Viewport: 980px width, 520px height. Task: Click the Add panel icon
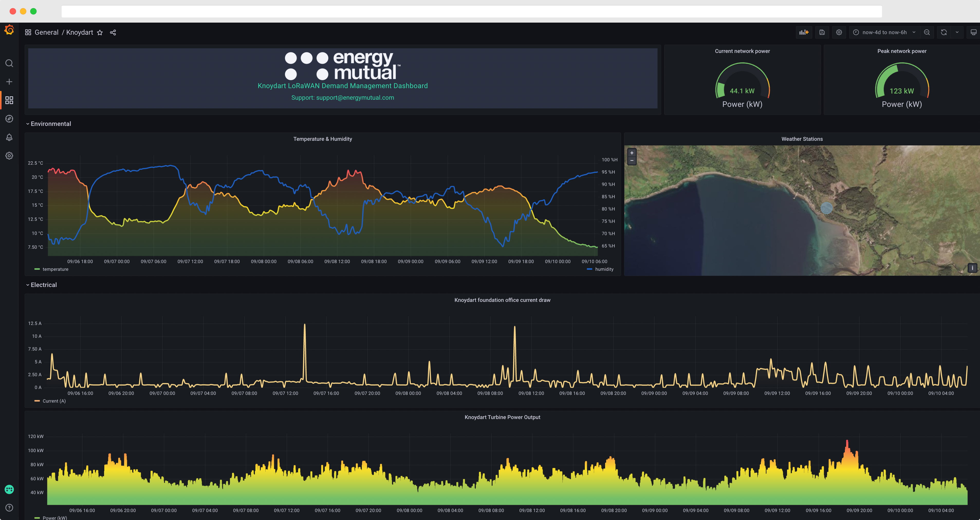pyautogui.click(x=803, y=32)
